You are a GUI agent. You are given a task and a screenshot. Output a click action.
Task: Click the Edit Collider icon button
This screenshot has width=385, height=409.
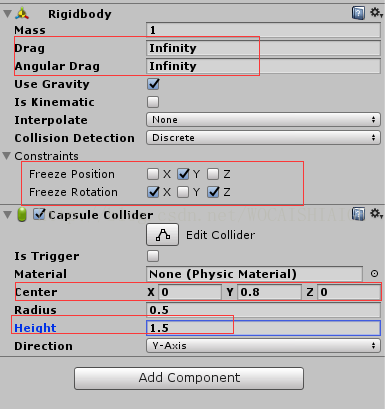[x=162, y=235]
